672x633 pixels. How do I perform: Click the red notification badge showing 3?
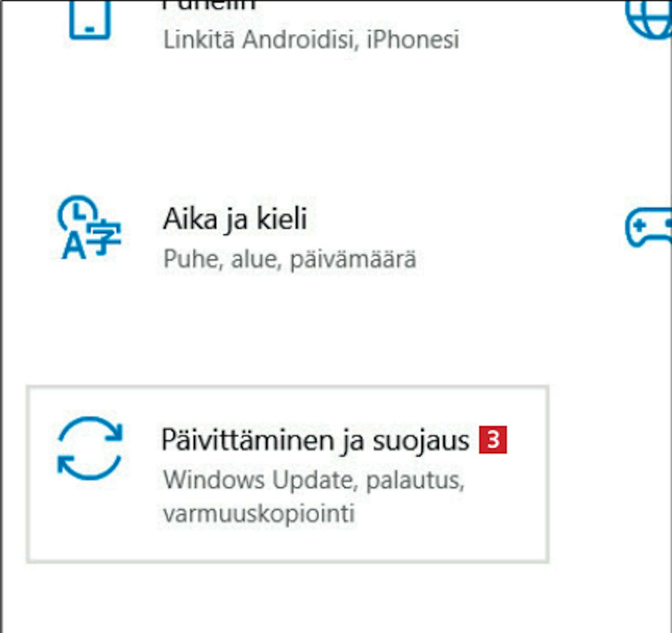(493, 440)
